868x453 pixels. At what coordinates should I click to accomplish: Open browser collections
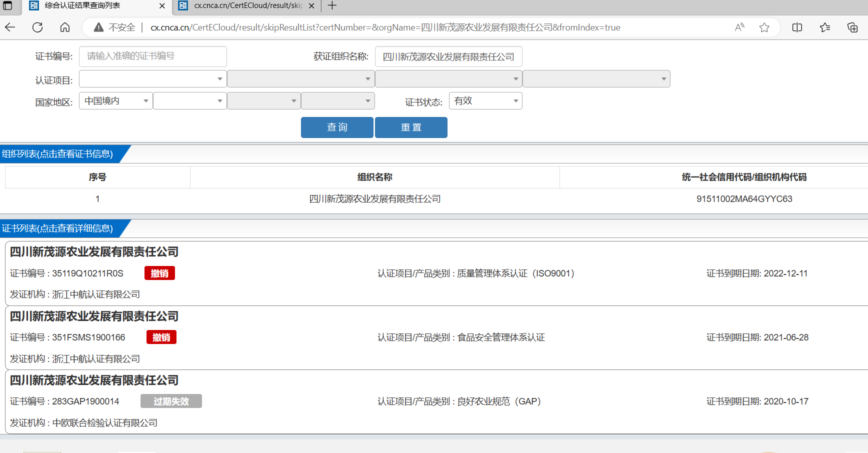point(852,27)
